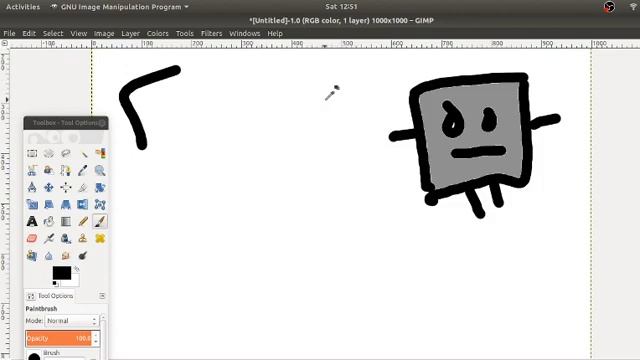The width and height of the screenshot is (640, 360).
Task: Select the Select by Color tool
Action: click(x=100, y=153)
